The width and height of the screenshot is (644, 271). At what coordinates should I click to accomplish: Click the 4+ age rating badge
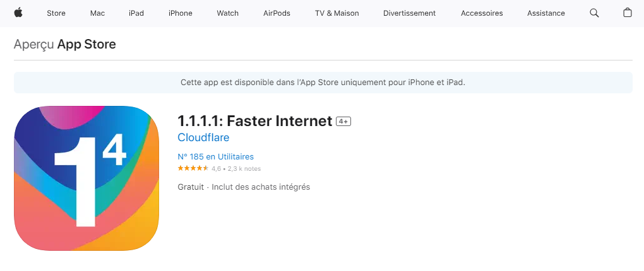[343, 121]
